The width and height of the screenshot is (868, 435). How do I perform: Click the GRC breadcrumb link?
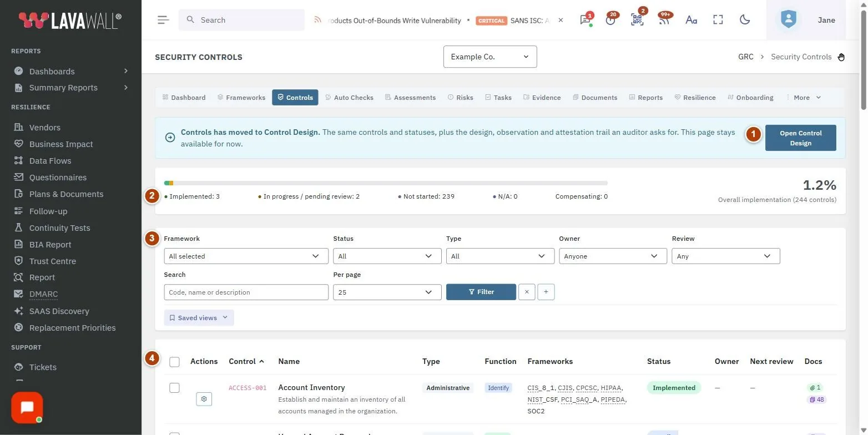click(x=746, y=57)
